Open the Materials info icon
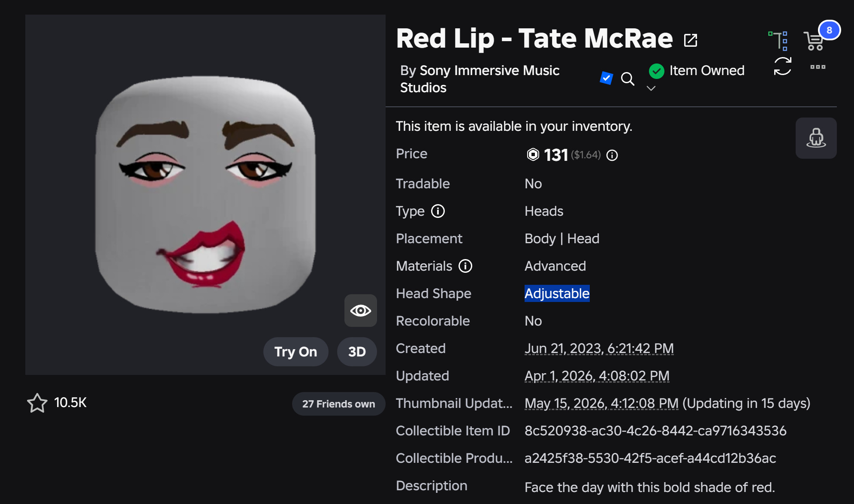 465,266
